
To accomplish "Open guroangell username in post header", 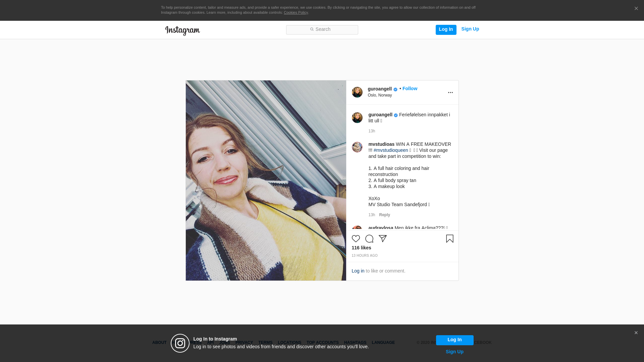I will pos(380,89).
